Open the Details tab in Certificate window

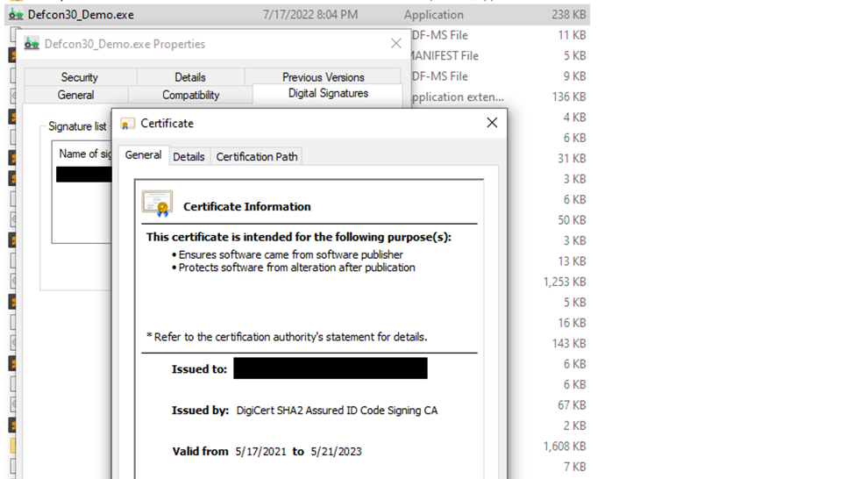[189, 157]
